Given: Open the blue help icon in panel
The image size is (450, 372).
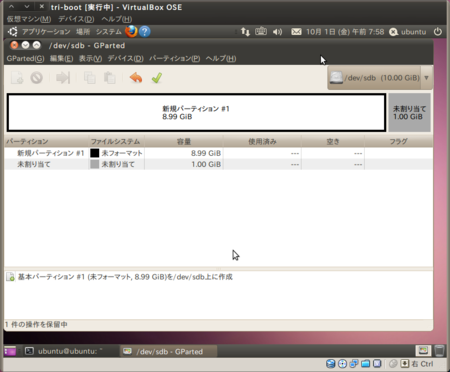Looking at the screenshot, I should coord(144,32).
